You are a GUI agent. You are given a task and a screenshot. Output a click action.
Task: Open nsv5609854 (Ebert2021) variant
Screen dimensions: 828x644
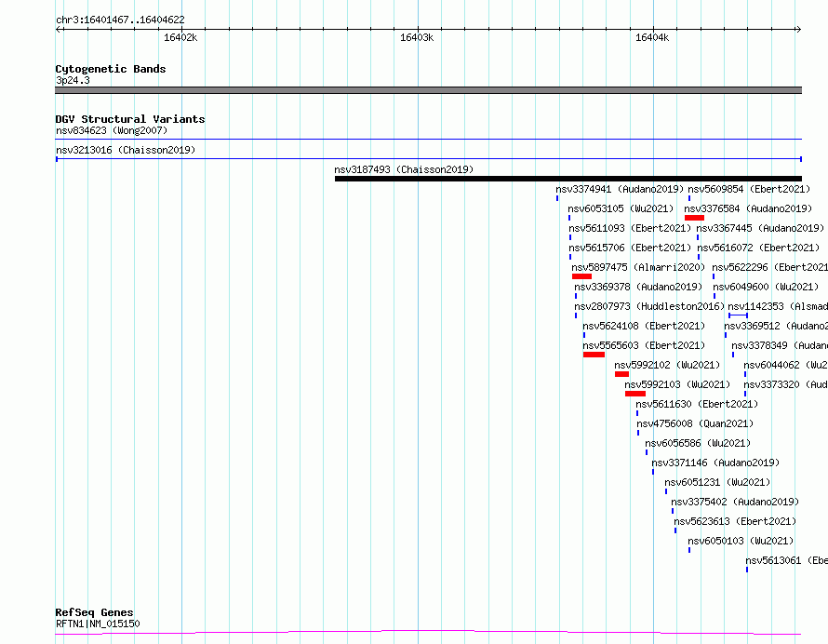click(749, 189)
